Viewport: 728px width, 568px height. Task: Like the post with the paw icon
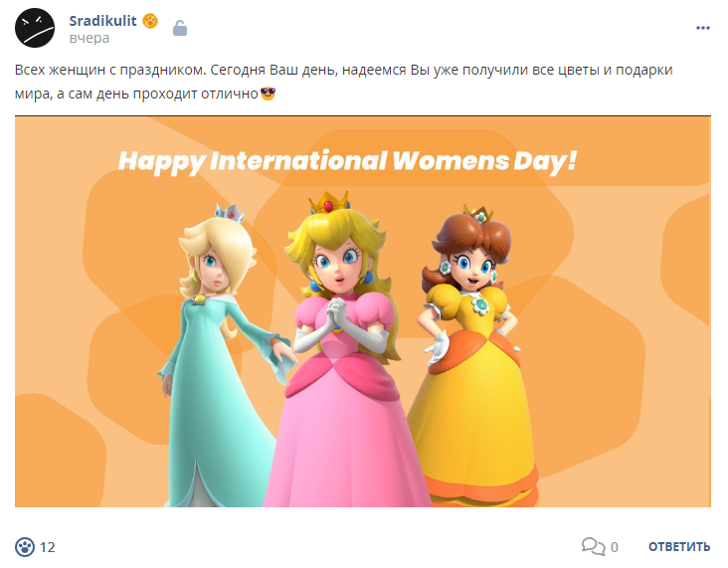[x=25, y=547]
